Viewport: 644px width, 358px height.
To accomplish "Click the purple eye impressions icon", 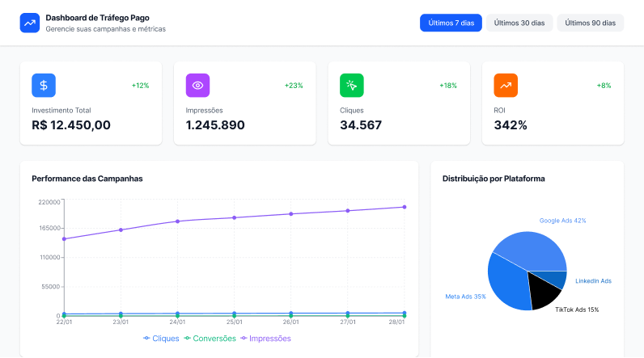I will [197, 85].
